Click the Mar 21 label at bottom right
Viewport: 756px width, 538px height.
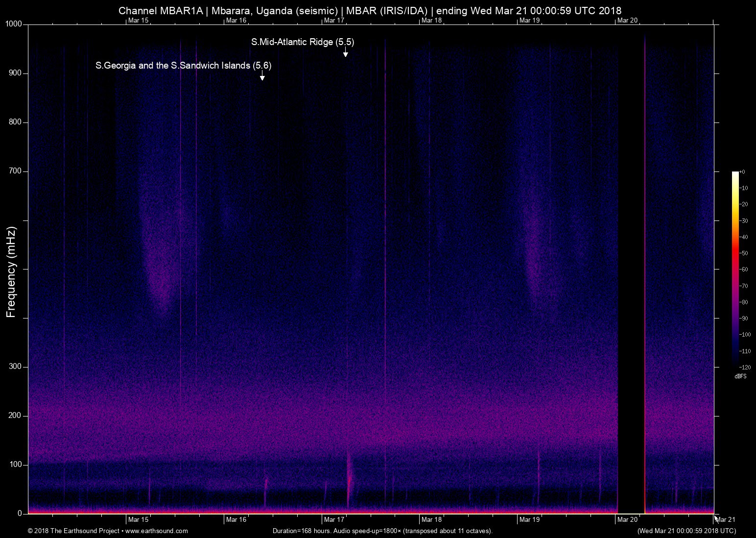[725, 519]
